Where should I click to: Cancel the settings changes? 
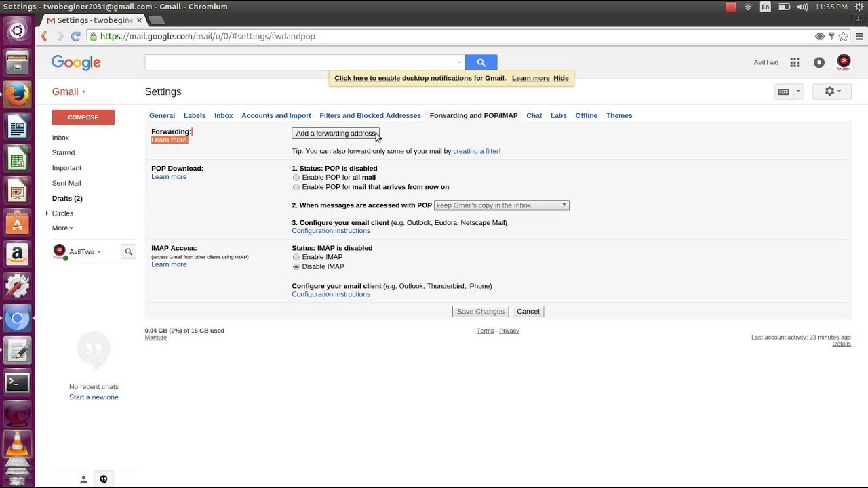[528, 312]
